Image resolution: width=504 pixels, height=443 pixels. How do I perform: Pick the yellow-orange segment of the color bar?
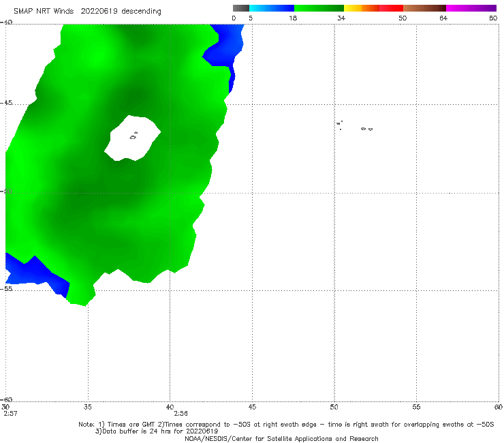(x=361, y=8)
